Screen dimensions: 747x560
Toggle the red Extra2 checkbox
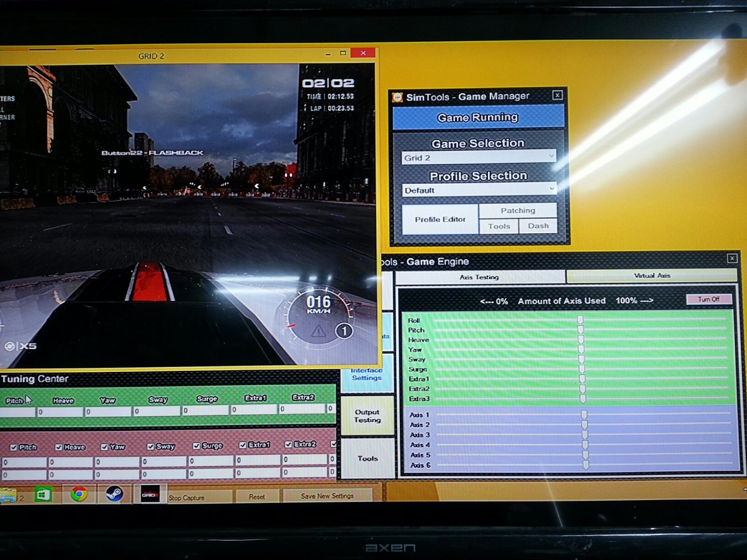tap(289, 444)
